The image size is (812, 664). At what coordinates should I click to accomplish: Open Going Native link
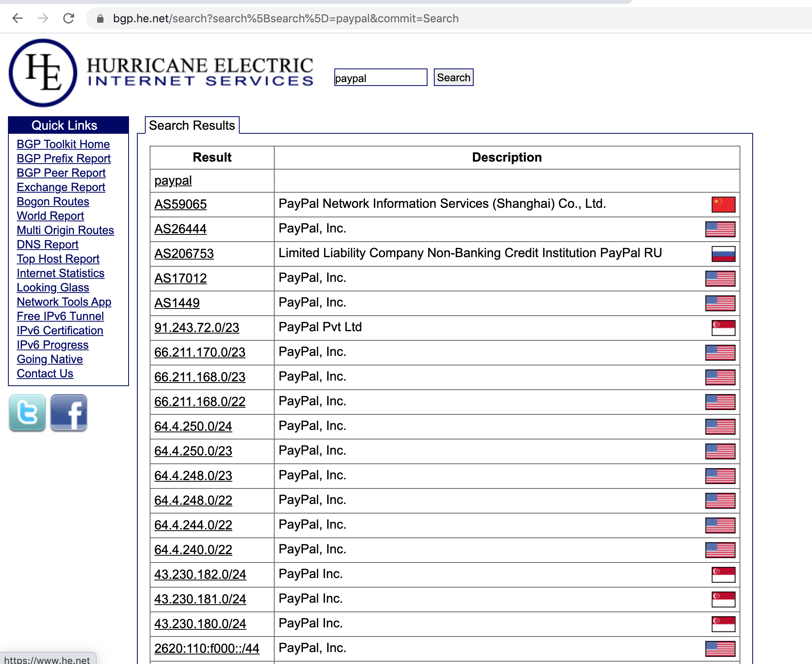[50, 359]
